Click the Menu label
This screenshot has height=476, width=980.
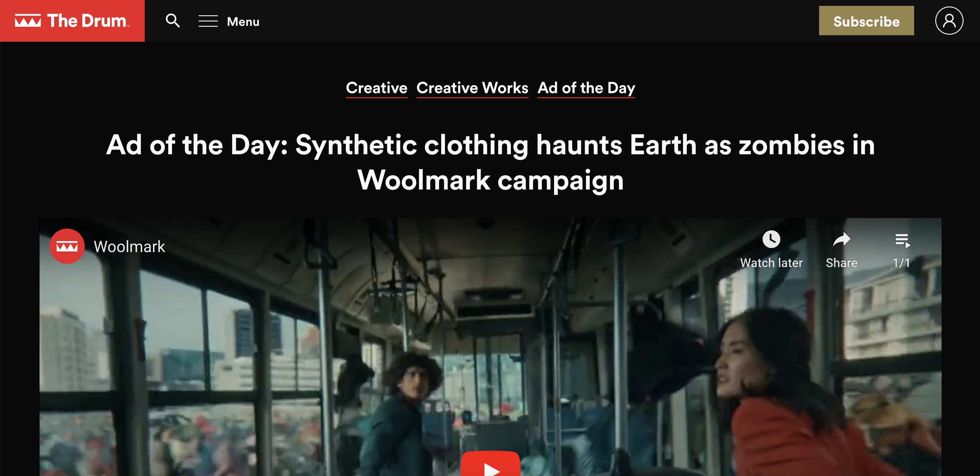[x=243, y=22]
